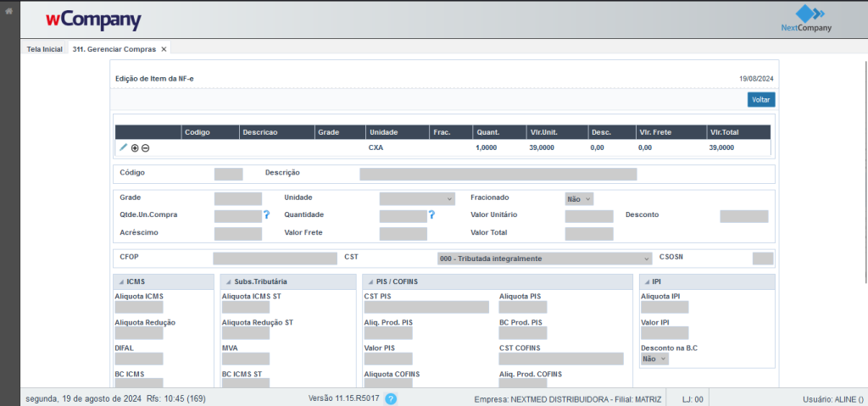Click the Qtde.Un.Compra input field
This screenshot has width=868, height=406.
point(237,216)
